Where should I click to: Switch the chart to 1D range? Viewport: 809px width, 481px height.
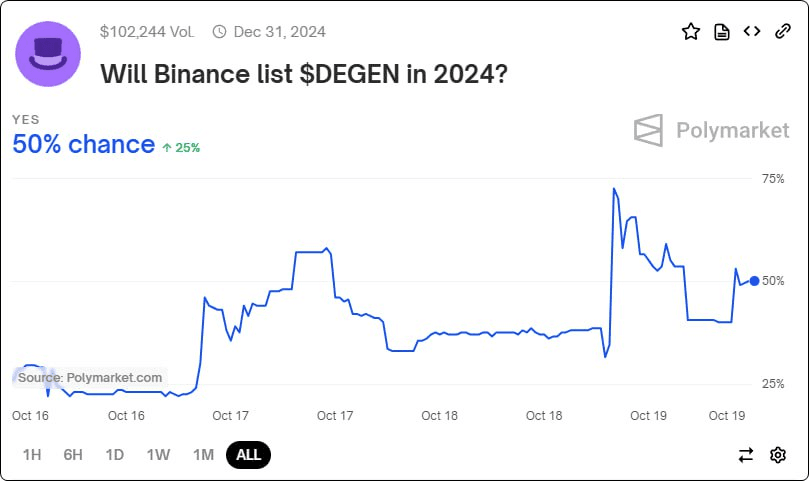115,455
